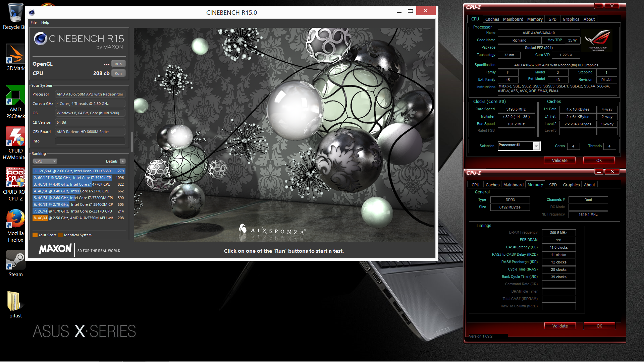Select the Core i7-3770 ranking row

pyautogui.click(x=79, y=191)
